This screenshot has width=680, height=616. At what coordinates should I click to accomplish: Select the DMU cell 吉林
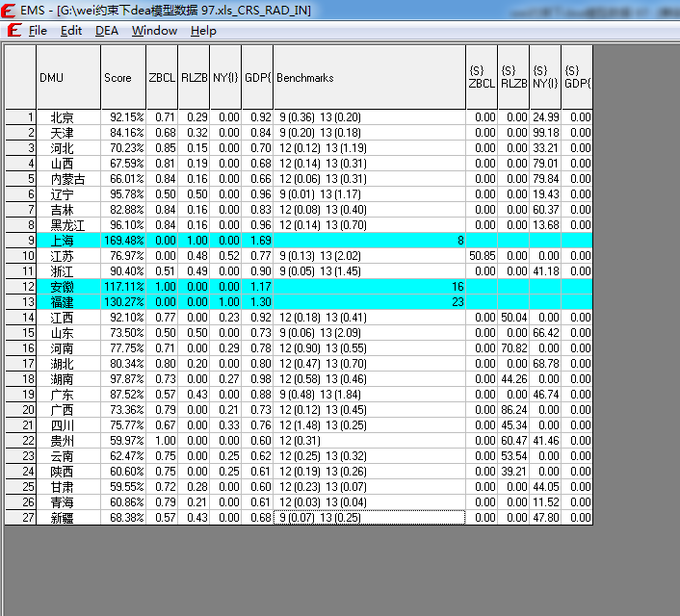tap(68, 210)
